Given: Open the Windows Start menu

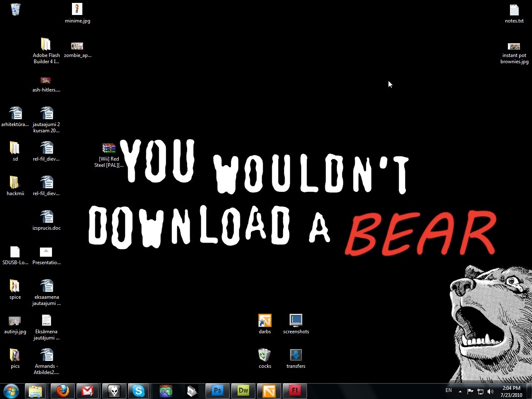Looking at the screenshot, I should [x=11, y=391].
